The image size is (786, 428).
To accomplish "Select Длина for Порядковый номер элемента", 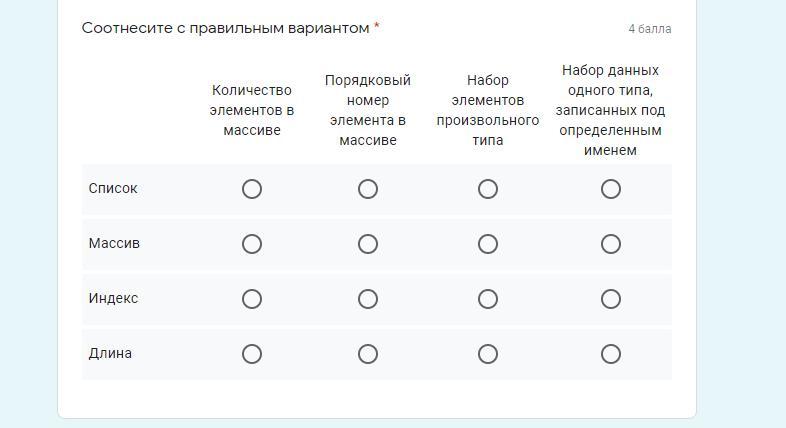I will click(368, 354).
